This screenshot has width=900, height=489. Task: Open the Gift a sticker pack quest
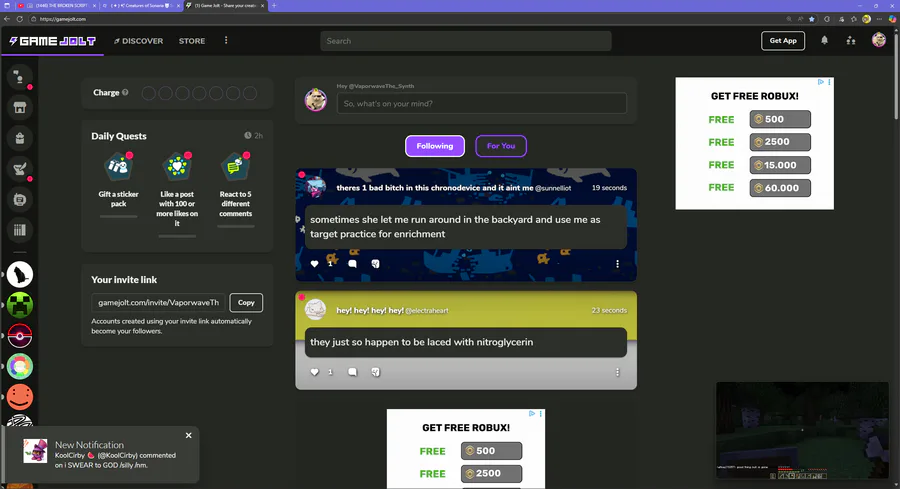118,184
